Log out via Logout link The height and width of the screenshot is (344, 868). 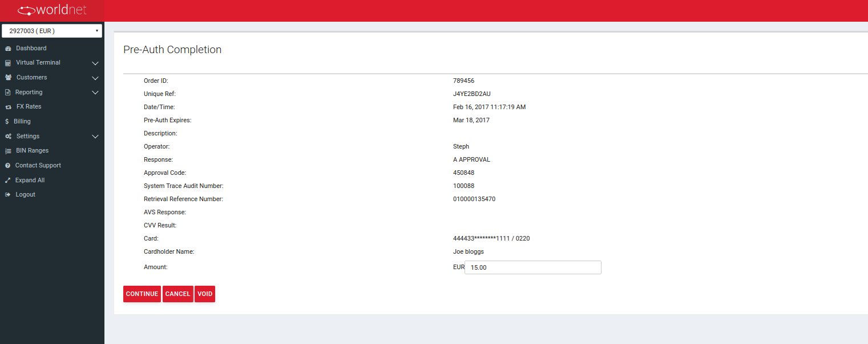tap(26, 195)
